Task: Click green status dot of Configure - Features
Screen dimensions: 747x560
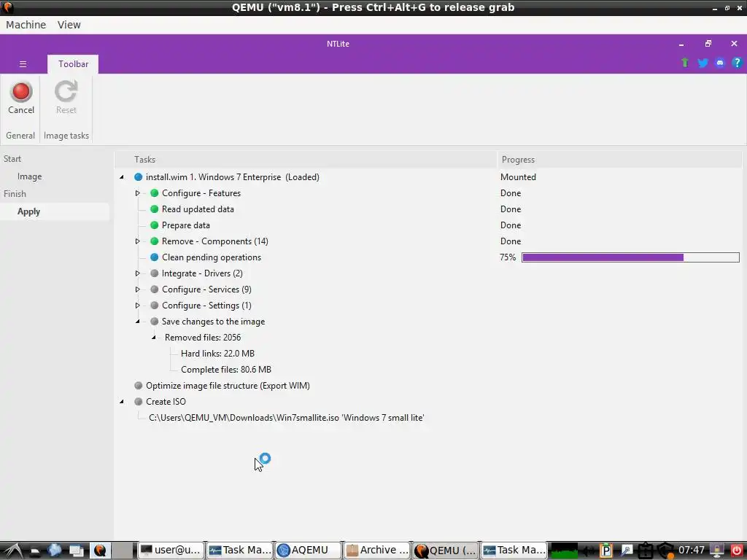Action: tap(155, 193)
